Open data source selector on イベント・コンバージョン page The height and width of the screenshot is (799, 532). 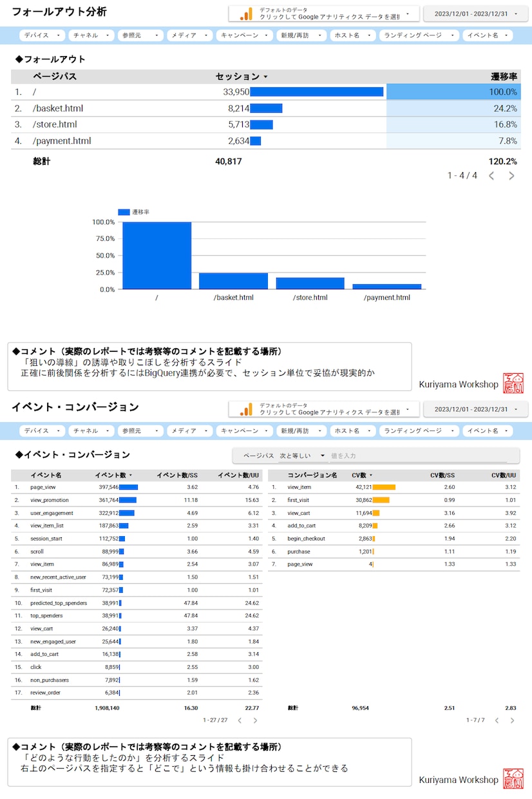324,409
